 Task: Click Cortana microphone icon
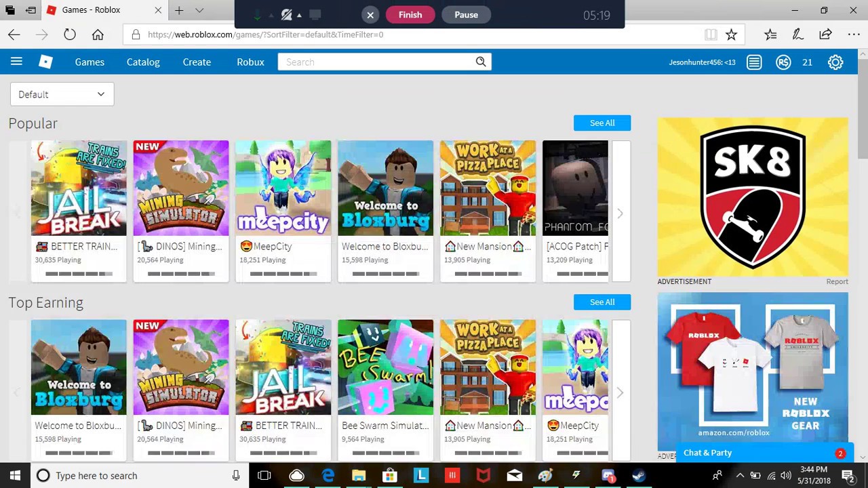click(x=236, y=476)
